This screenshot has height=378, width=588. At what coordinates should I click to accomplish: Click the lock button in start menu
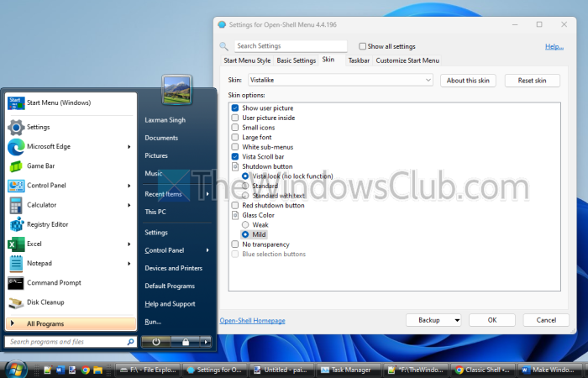[186, 342]
